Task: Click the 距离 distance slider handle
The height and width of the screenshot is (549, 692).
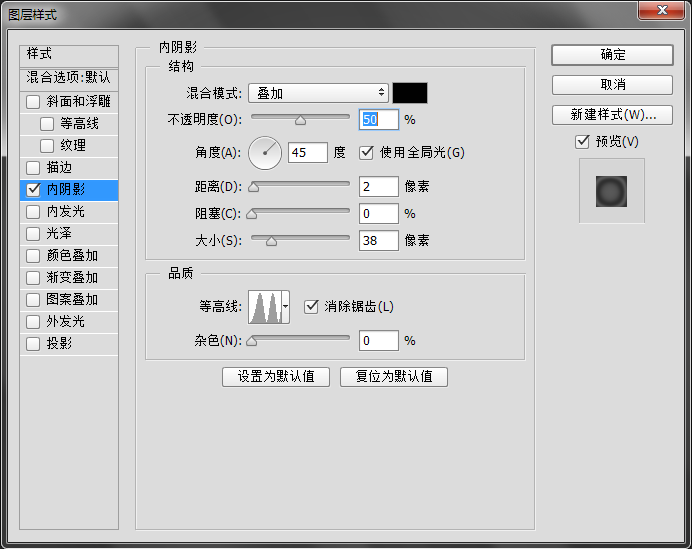Action: (x=253, y=187)
